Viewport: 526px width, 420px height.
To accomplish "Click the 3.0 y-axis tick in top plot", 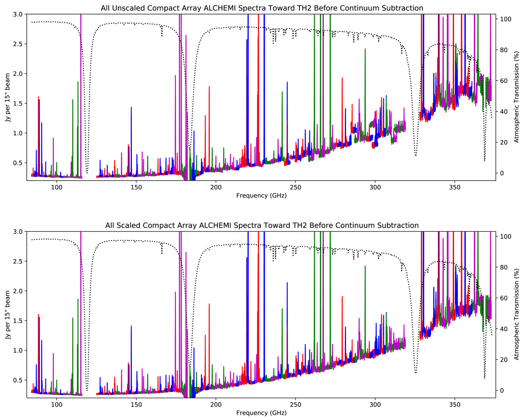I will coord(18,14).
